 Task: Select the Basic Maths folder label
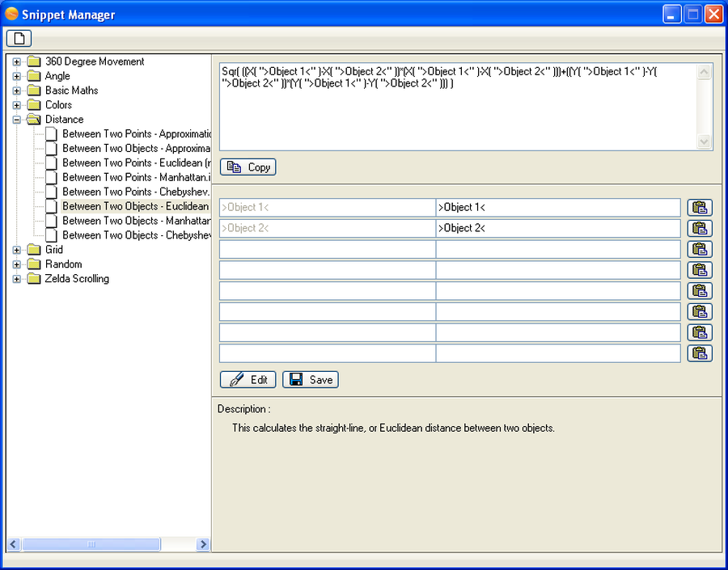pos(71,91)
